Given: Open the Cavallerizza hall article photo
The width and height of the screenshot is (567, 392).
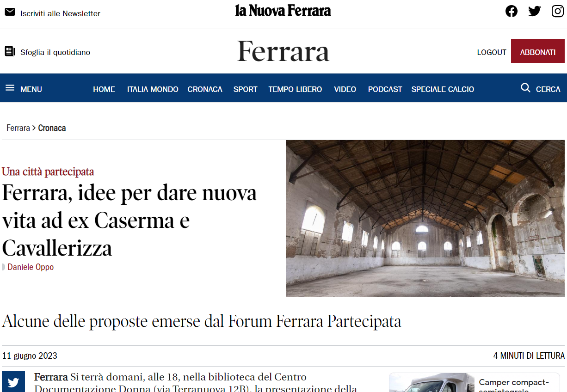Looking at the screenshot, I should (x=425, y=218).
